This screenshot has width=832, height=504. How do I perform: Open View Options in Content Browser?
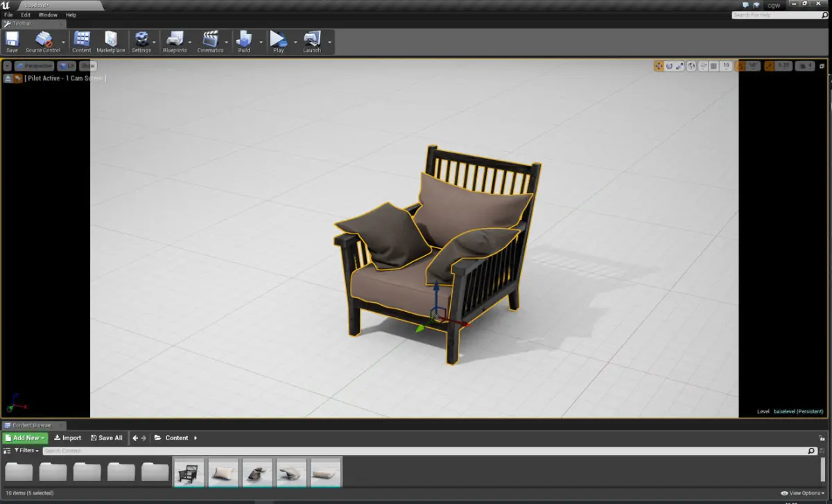click(x=804, y=493)
